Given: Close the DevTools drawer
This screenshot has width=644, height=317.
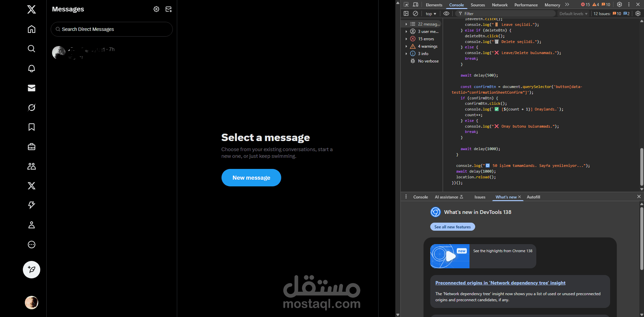Looking at the screenshot, I should (x=639, y=197).
